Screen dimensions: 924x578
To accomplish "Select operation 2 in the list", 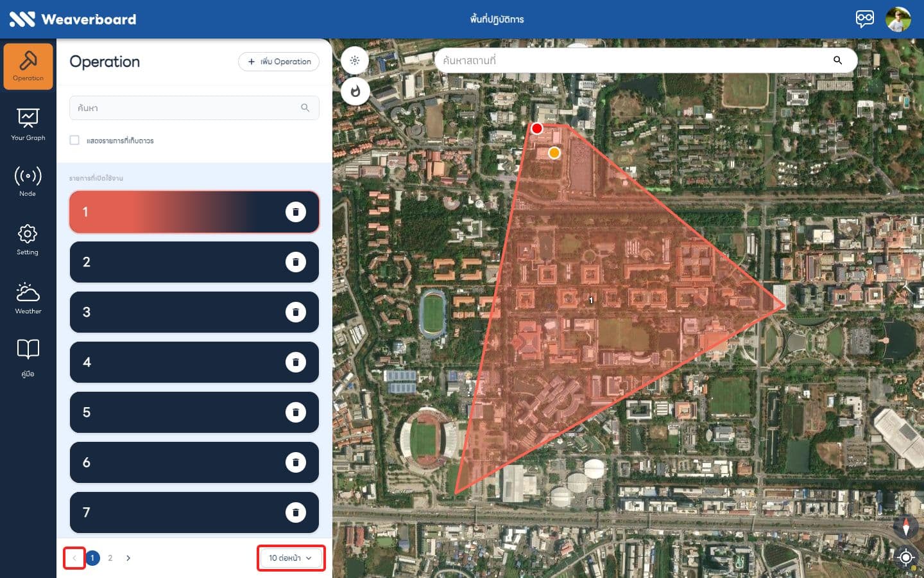I will 194,262.
